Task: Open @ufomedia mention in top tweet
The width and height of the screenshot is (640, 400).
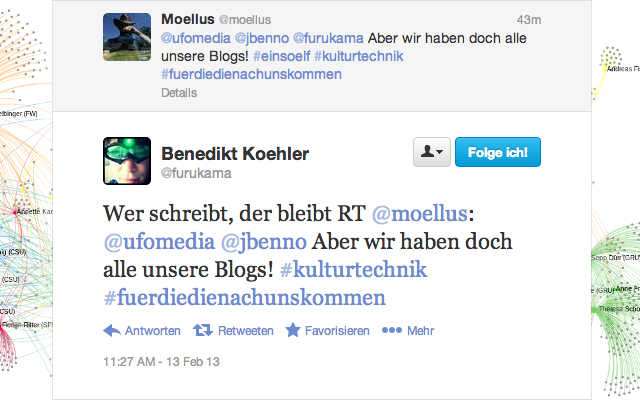Action: [196, 38]
